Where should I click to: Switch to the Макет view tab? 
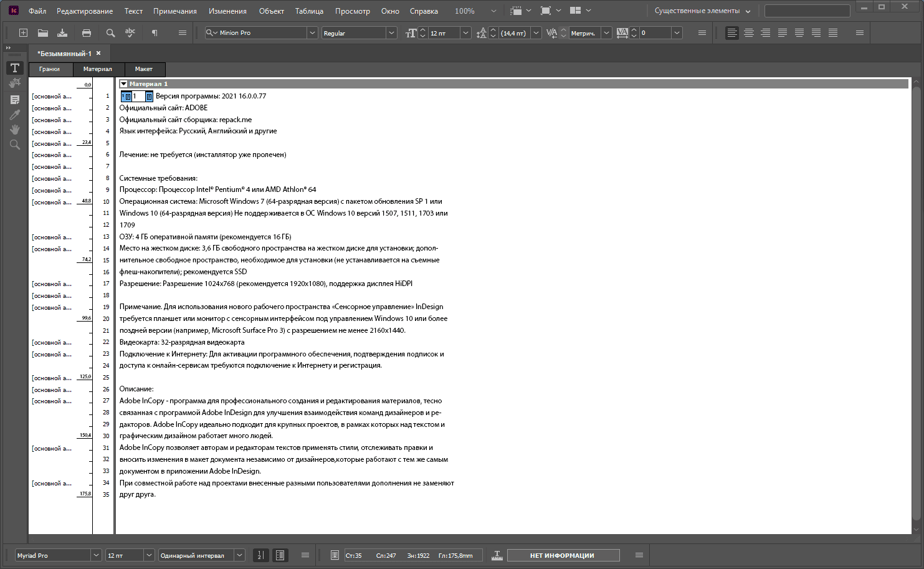click(144, 69)
